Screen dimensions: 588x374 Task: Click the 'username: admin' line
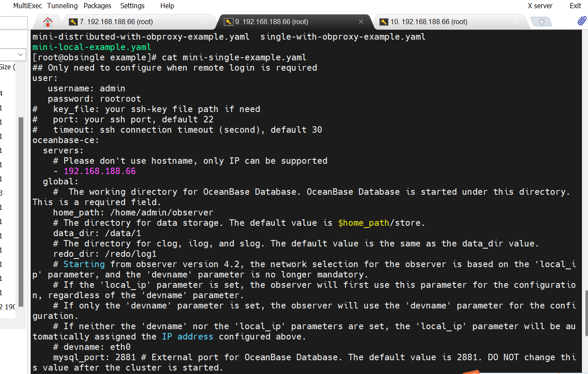[86, 88]
